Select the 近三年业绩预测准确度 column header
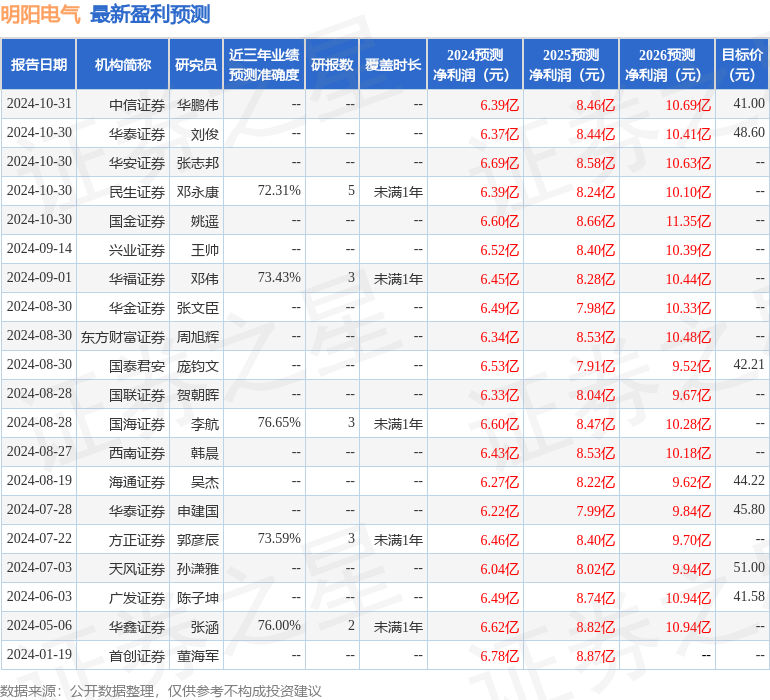Screen dimensions: 770x700 (x=264, y=64)
